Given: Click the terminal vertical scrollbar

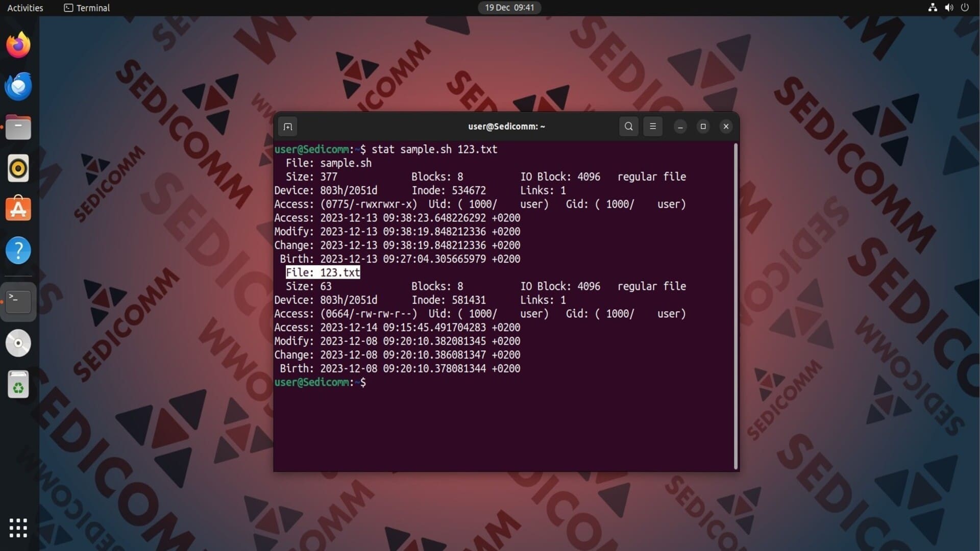Looking at the screenshot, I should click(x=736, y=306).
